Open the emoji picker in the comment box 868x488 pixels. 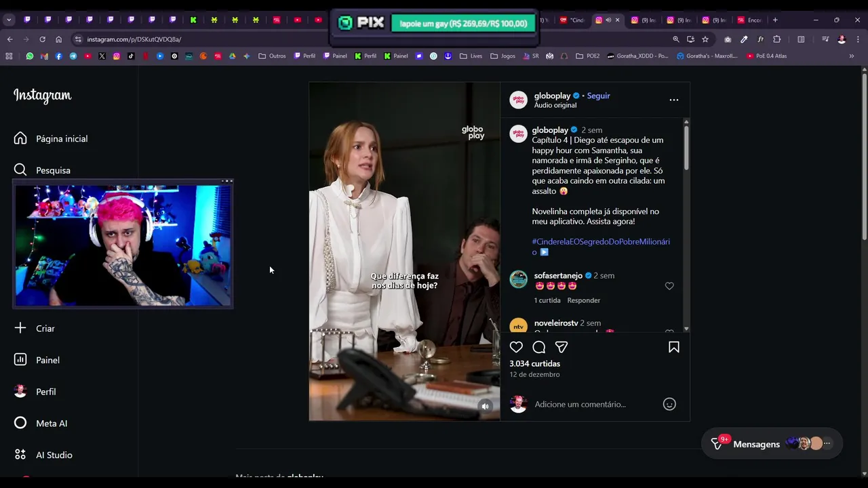coord(669,404)
